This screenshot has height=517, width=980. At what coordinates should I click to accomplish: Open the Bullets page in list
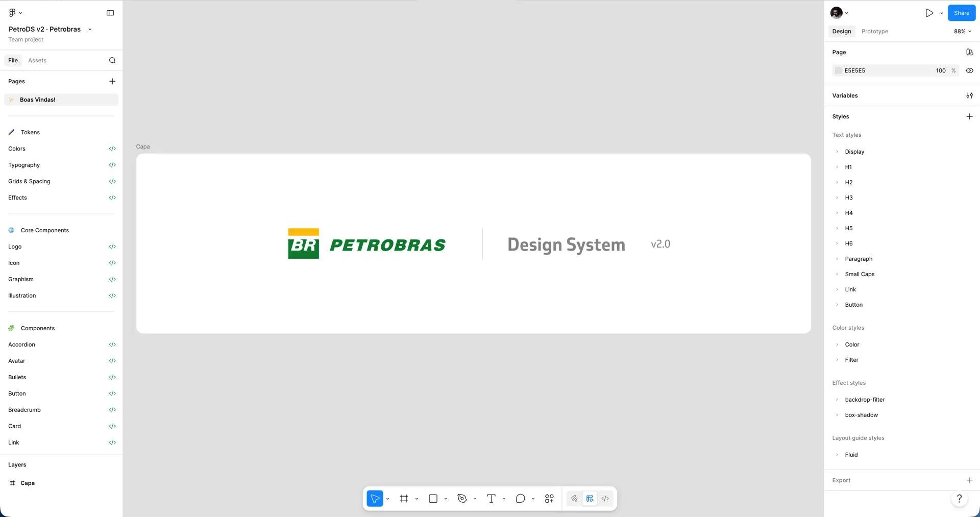[17, 377]
